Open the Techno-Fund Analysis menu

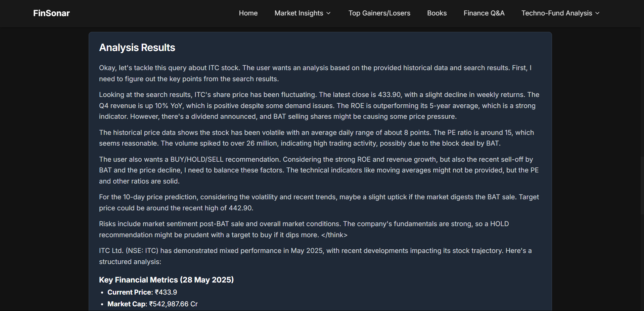pyautogui.click(x=560, y=13)
